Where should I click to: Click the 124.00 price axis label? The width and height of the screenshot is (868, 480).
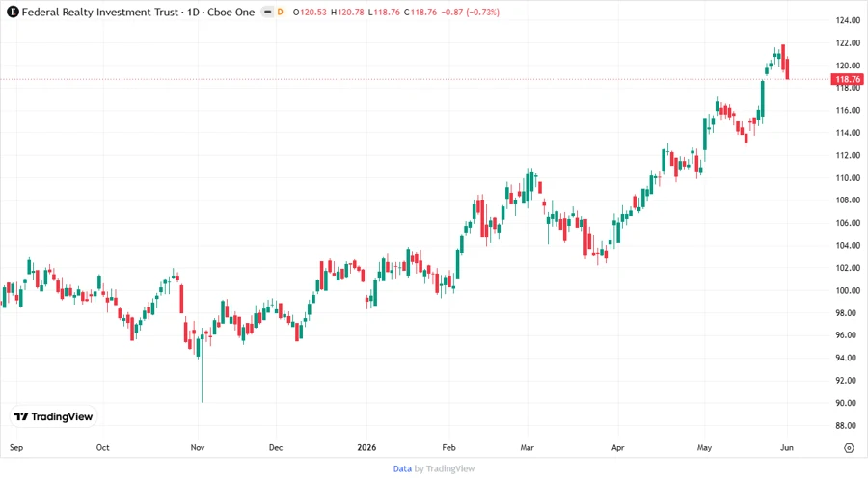point(848,20)
